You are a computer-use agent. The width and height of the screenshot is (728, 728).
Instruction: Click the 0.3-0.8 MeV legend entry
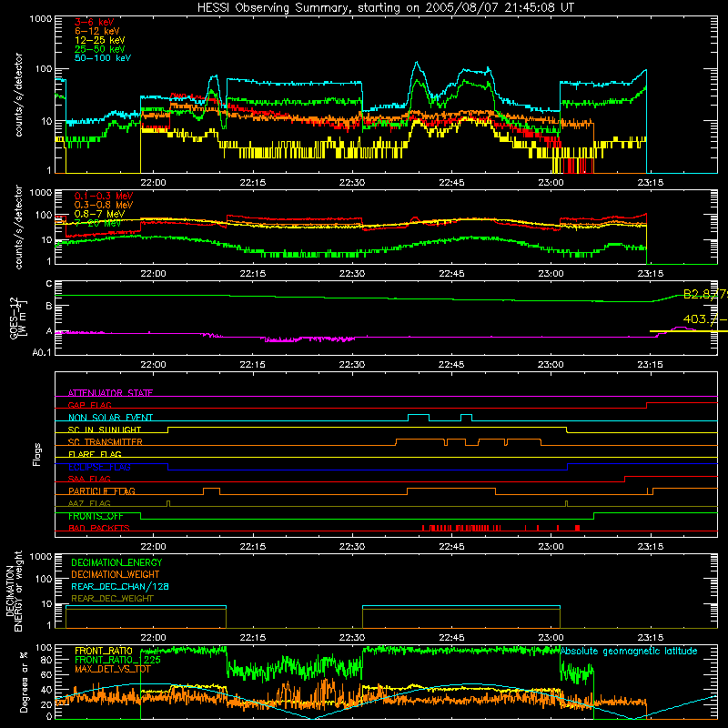click(104, 205)
